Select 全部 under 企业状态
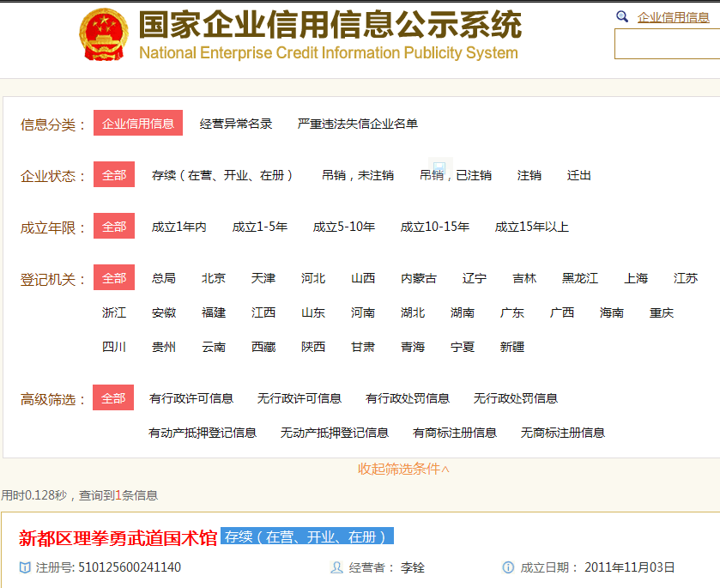This screenshot has height=588, width=720. click(x=114, y=174)
